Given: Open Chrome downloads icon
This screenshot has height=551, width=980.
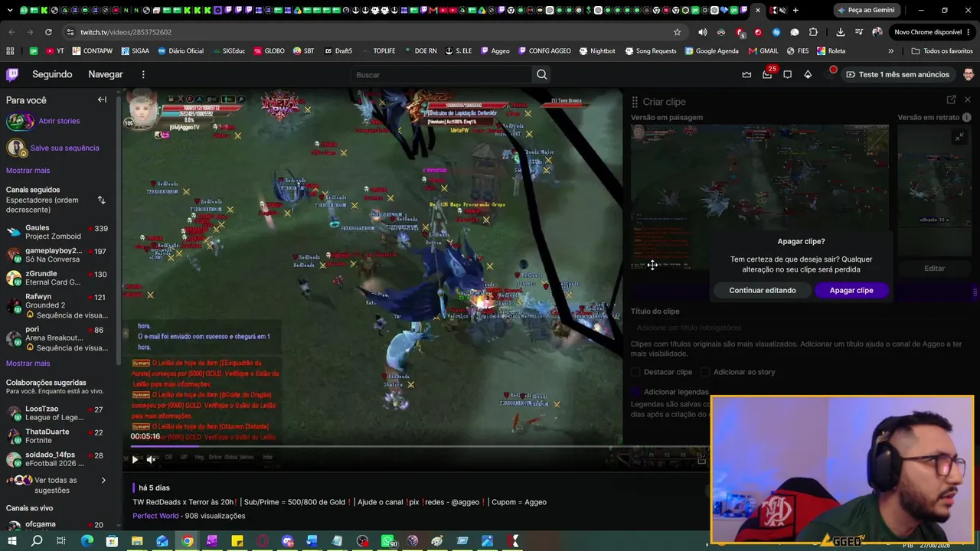Looking at the screenshot, I should pyautogui.click(x=840, y=32).
